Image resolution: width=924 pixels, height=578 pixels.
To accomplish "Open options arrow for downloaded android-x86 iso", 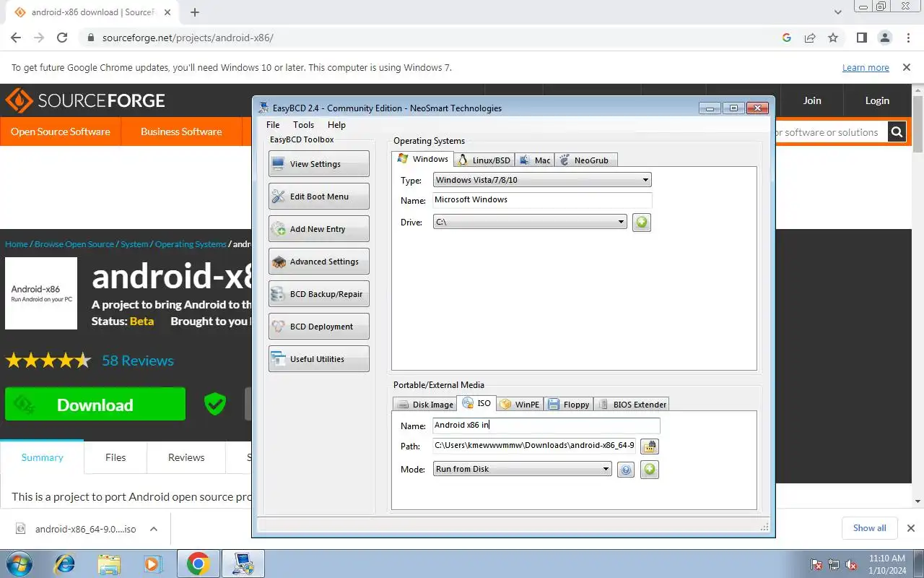I will point(154,529).
